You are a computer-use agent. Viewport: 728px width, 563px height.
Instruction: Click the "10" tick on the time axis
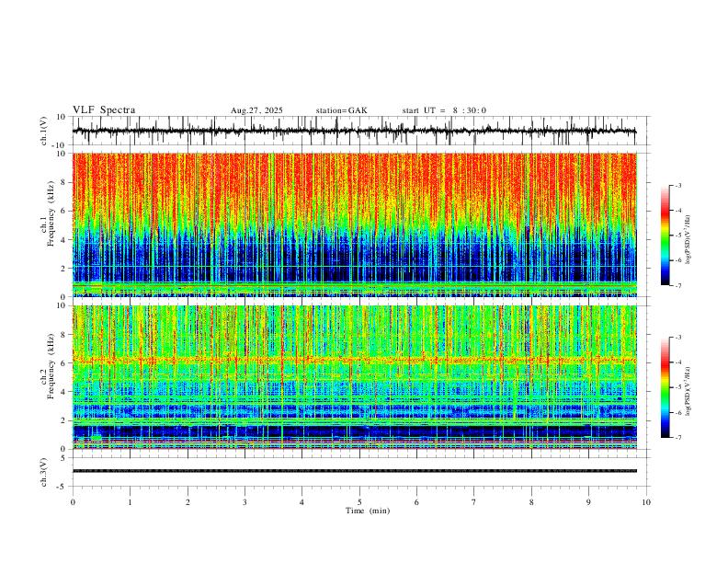click(x=646, y=502)
